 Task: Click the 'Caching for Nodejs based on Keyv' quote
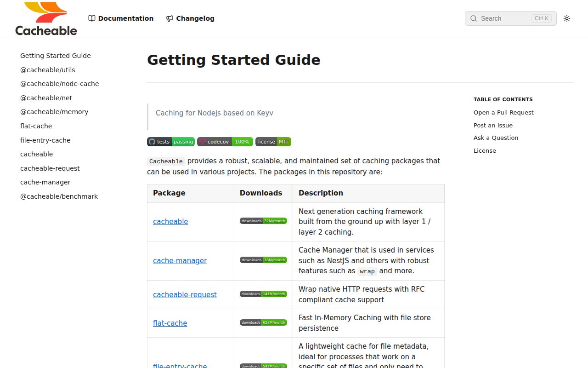coord(215,113)
